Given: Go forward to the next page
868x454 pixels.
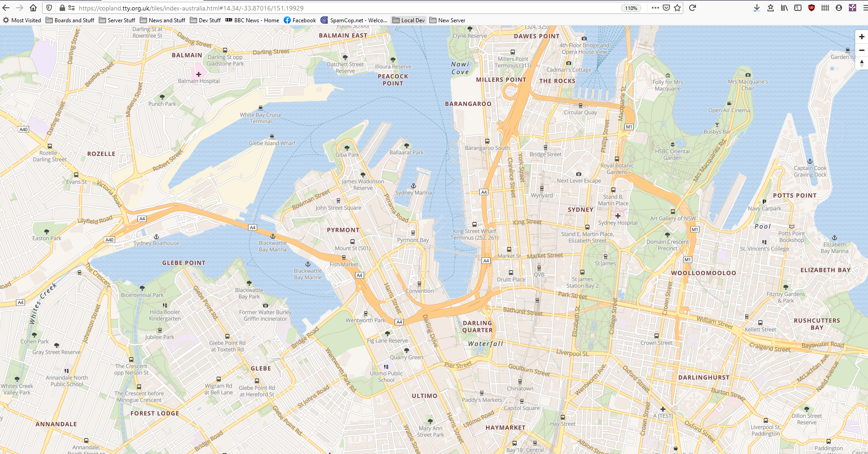Looking at the screenshot, I should (x=20, y=8).
